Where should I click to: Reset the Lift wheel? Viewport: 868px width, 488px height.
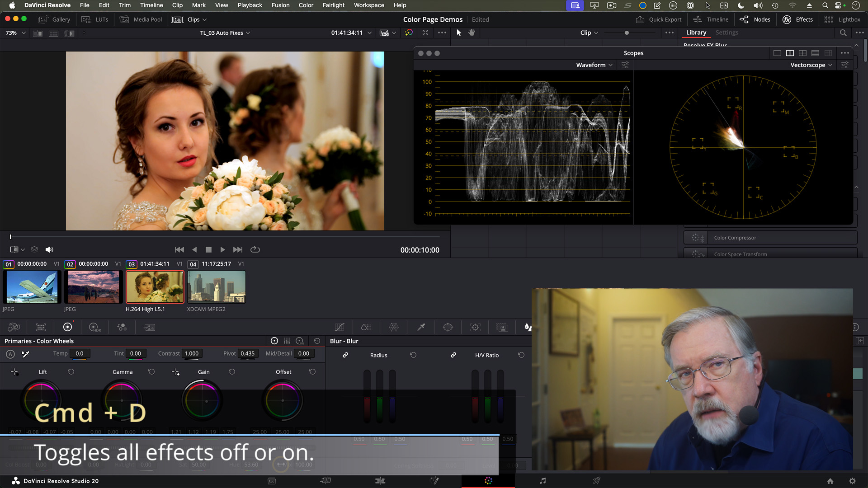point(71,371)
